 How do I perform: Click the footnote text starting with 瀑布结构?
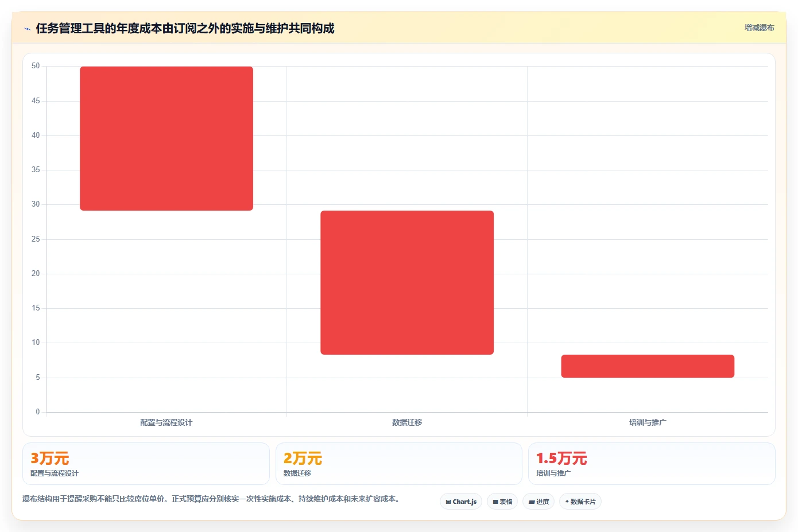coord(211,499)
